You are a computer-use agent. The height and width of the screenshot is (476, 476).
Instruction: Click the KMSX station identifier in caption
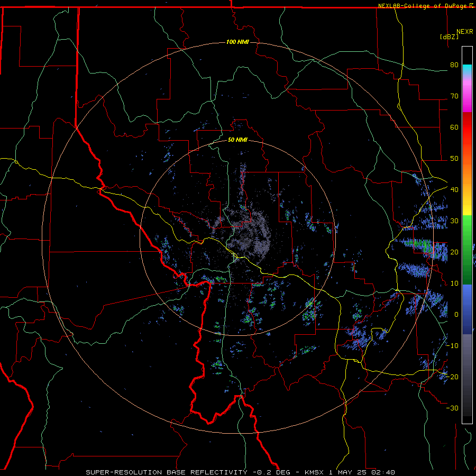pyautogui.click(x=314, y=472)
